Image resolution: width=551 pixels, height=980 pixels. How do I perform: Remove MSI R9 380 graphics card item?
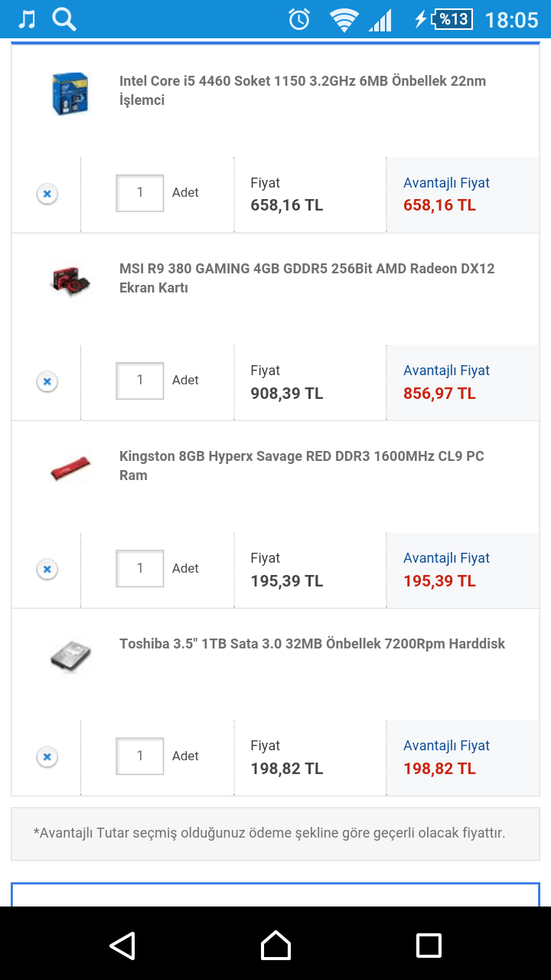point(47,381)
